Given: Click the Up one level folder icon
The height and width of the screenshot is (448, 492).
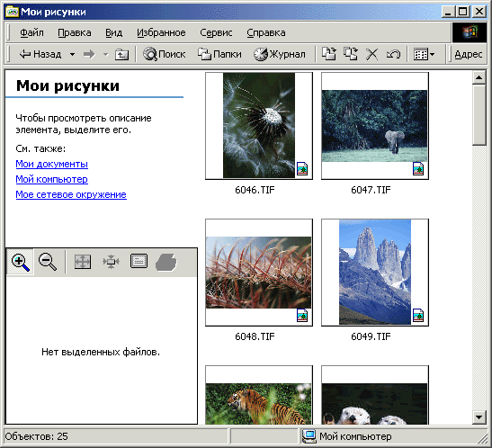Looking at the screenshot, I should click(121, 55).
